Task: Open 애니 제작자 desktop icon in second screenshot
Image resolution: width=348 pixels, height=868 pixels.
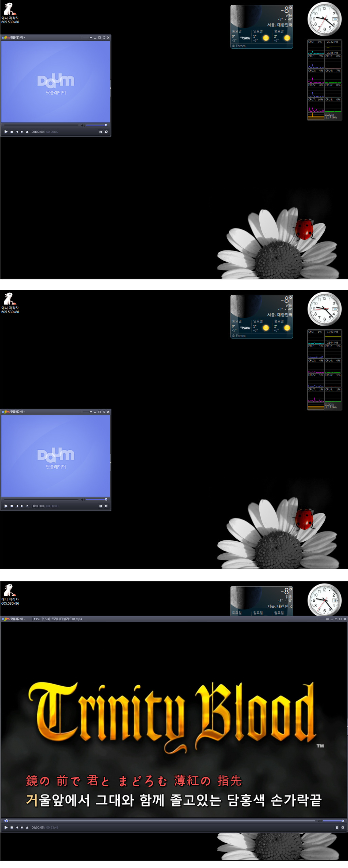Action: (10, 304)
